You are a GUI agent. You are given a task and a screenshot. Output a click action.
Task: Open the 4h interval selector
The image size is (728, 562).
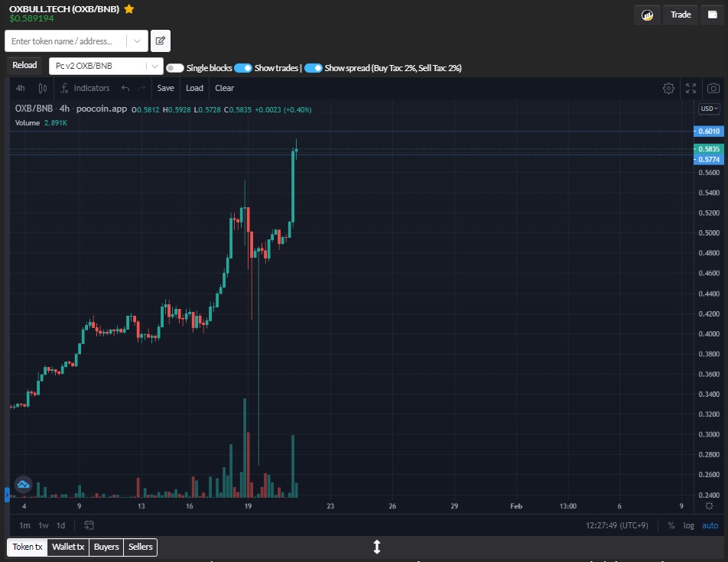coord(21,88)
